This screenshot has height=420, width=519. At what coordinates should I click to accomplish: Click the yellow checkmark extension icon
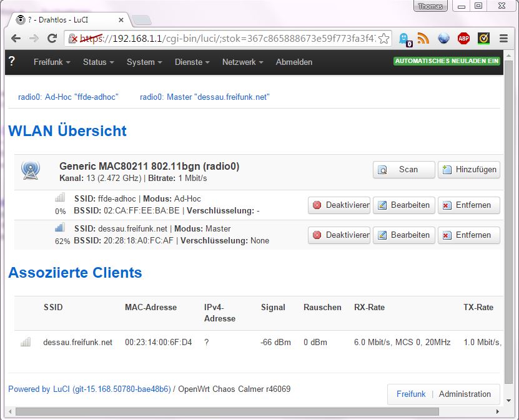(x=483, y=39)
